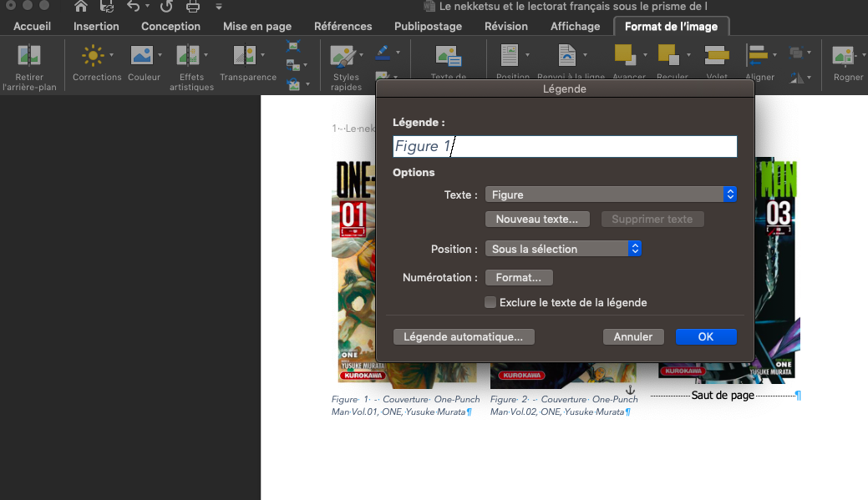
Task: Click the anchor icon below the second cover
Action: click(x=630, y=390)
